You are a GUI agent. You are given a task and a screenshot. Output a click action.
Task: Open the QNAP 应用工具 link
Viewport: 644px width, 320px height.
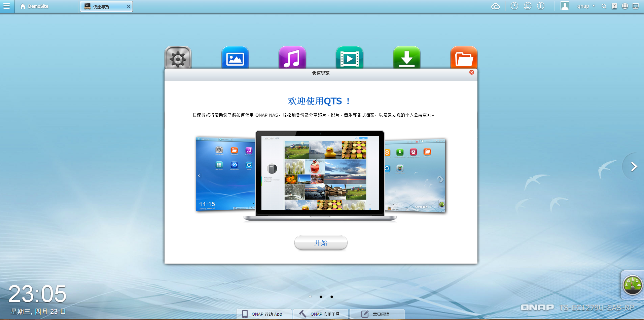click(x=320, y=314)
